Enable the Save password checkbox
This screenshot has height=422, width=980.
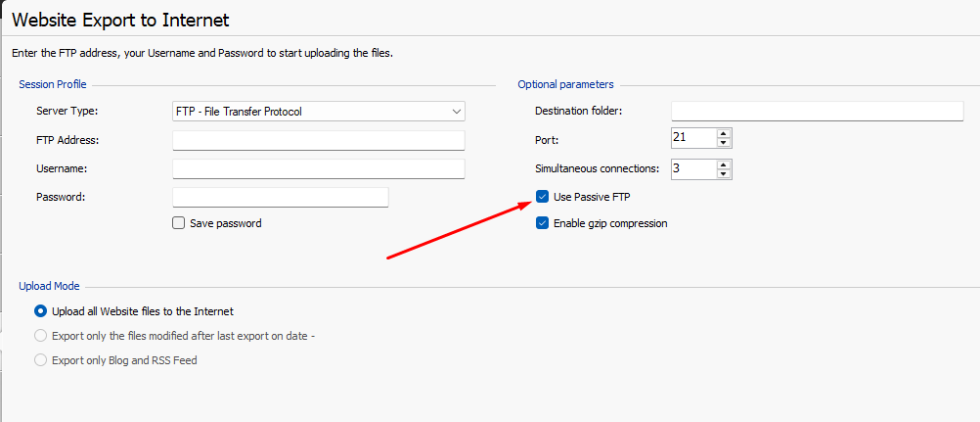coord(178,223)
